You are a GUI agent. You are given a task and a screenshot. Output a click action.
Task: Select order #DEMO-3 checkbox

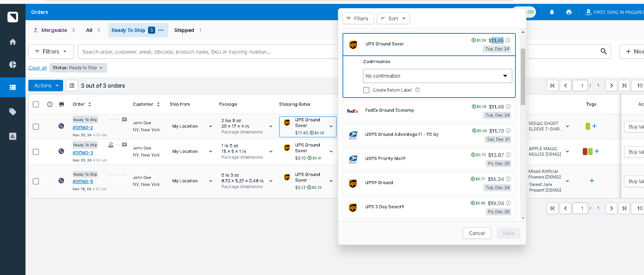click(36, 152)
